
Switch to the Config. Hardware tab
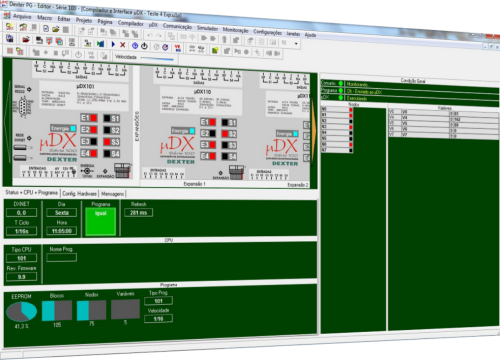click(79, 194)
